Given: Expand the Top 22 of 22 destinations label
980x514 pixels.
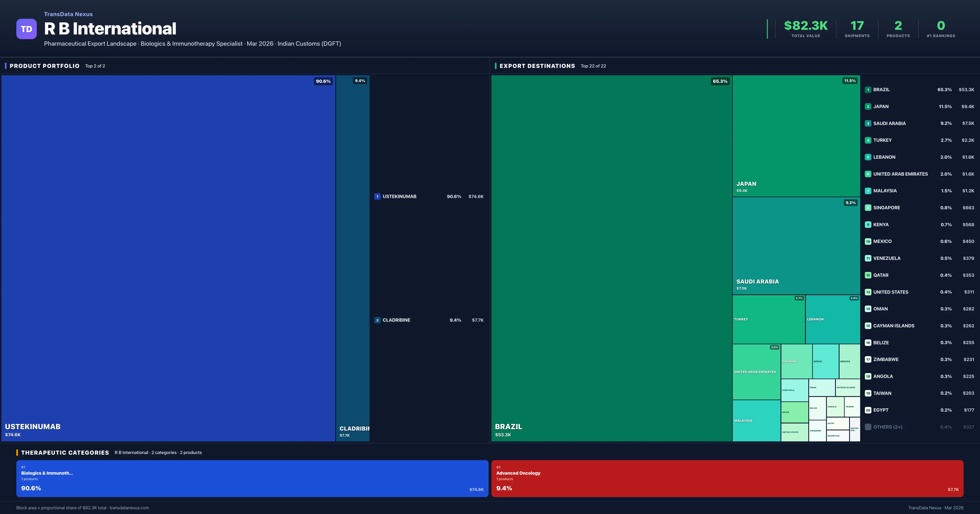Looking at the screenshot, I should click(593, 66).
